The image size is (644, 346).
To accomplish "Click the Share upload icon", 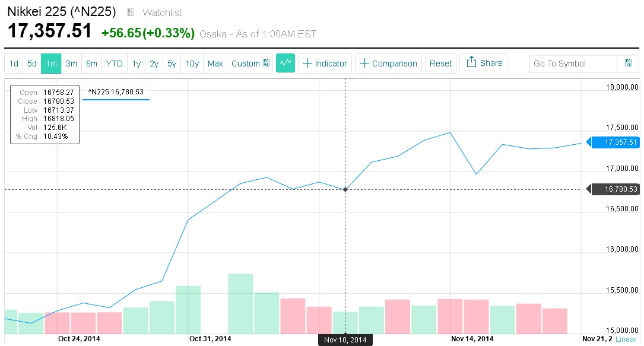I will click(x=472, y=62).
